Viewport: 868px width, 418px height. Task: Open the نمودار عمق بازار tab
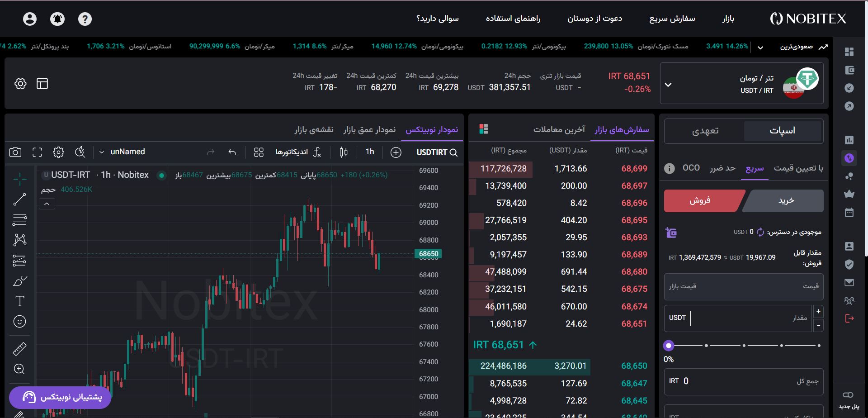coord(369,130)
